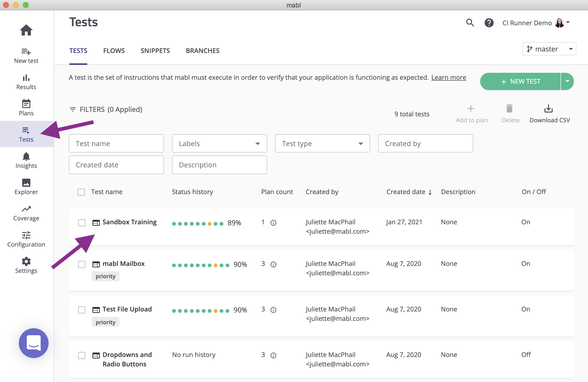Open the master branch selector

[x=549, y=49]
